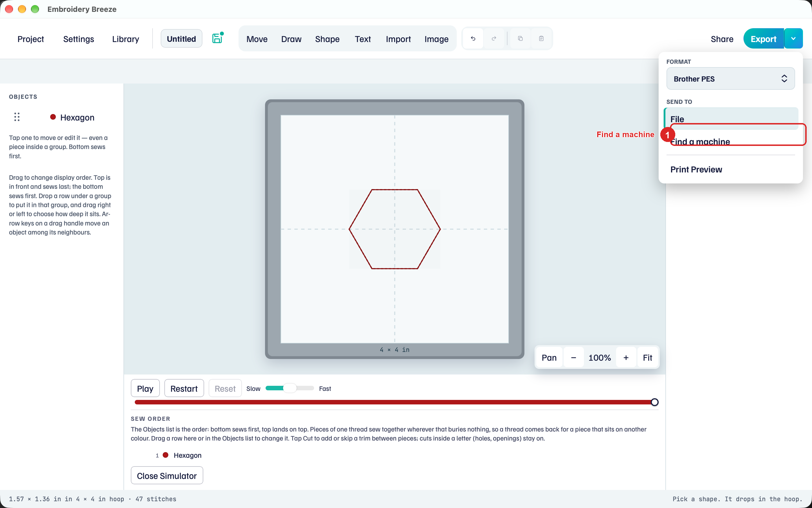Select the Shape tool
This screenshot has width=812, height=508.
[327, 39]
